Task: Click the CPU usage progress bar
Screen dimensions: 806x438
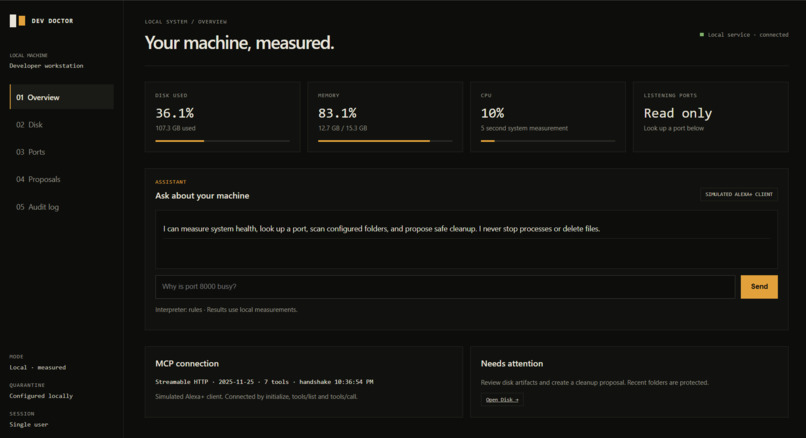Action: [548, 141]
